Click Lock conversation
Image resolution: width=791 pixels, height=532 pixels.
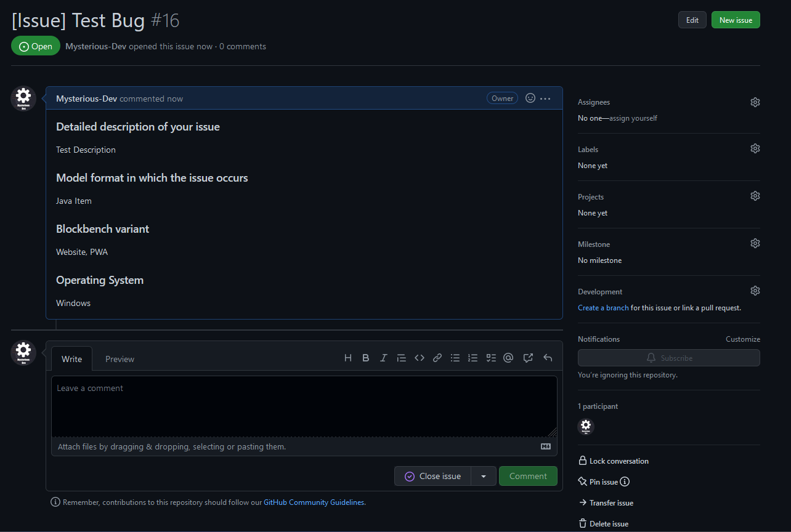coord(614,461)
